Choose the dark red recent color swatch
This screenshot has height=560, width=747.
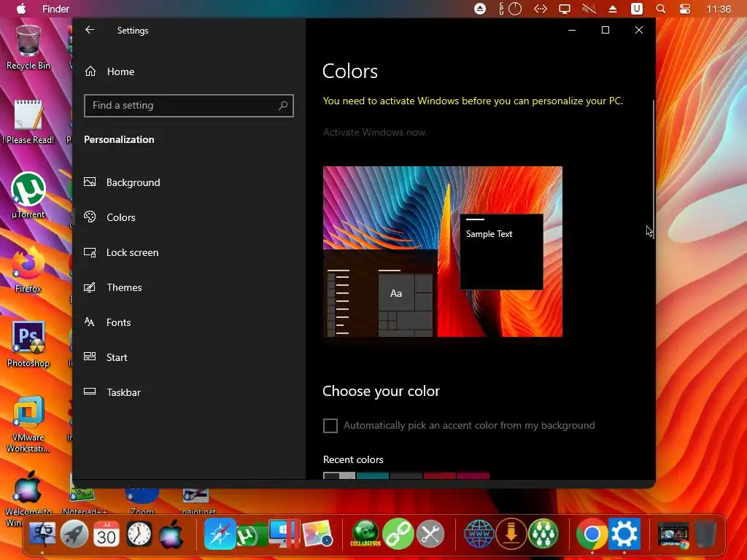(440, 475)
